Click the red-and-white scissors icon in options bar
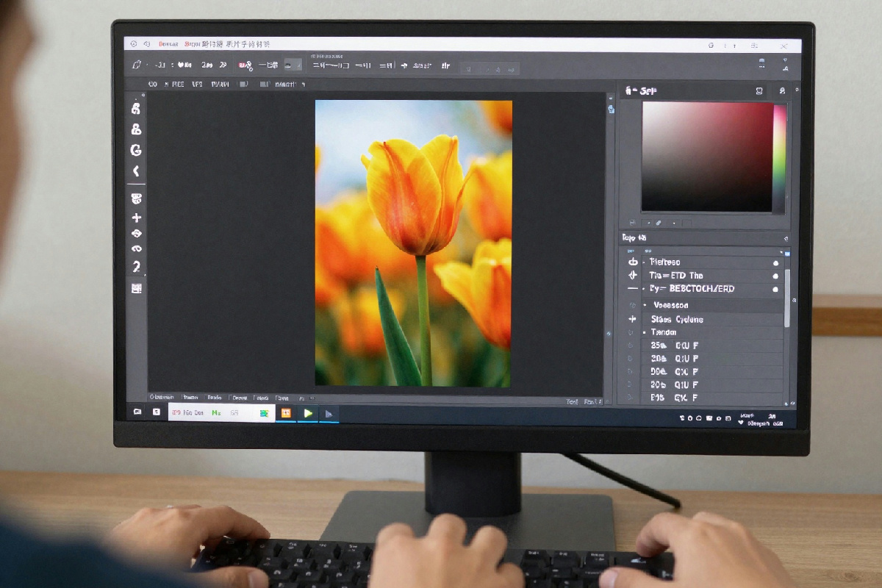882x588 pixels. (245, 65)
